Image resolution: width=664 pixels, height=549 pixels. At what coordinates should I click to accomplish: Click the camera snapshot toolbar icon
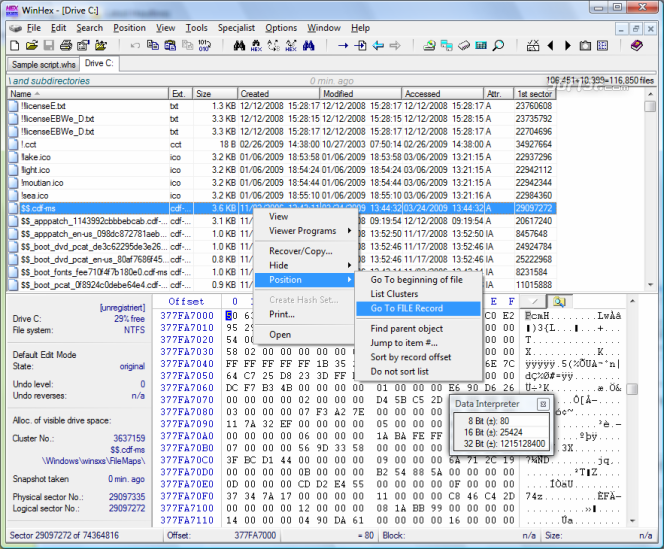585,45
